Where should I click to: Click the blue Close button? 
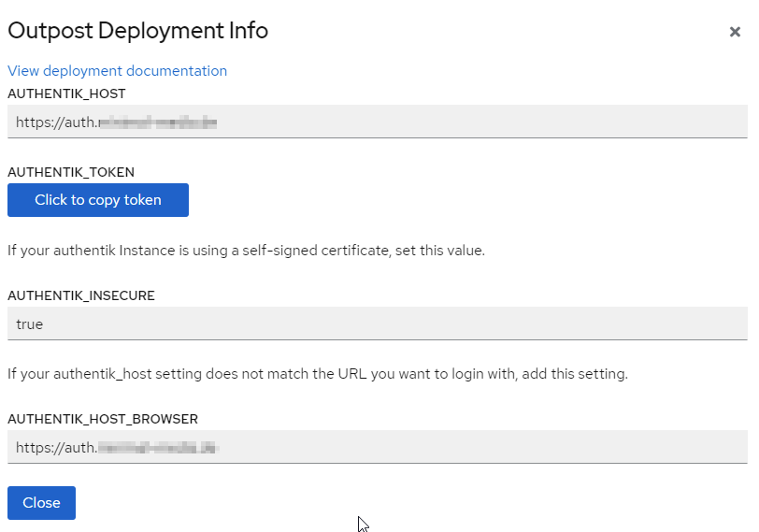coord(42,503)
